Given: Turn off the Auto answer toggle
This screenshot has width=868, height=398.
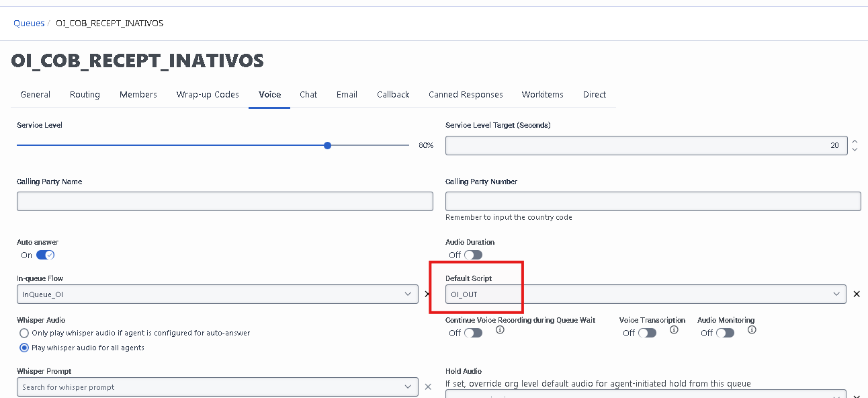Looking at the screenshot, I should [x=45, y=255].
